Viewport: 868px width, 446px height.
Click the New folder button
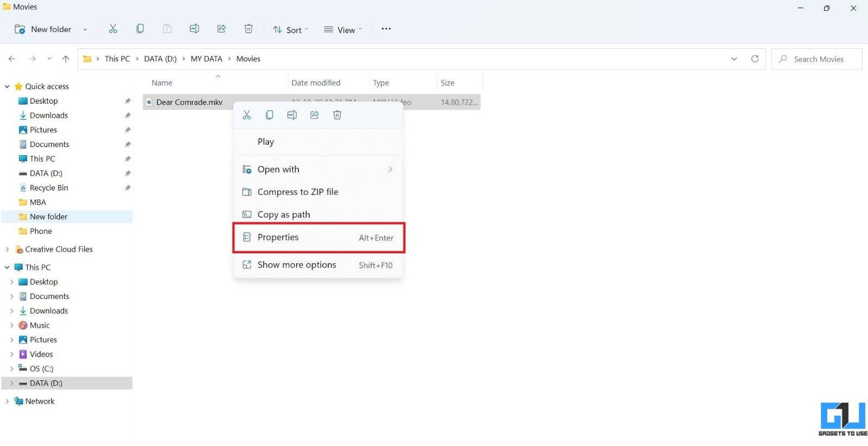(43, 29)
